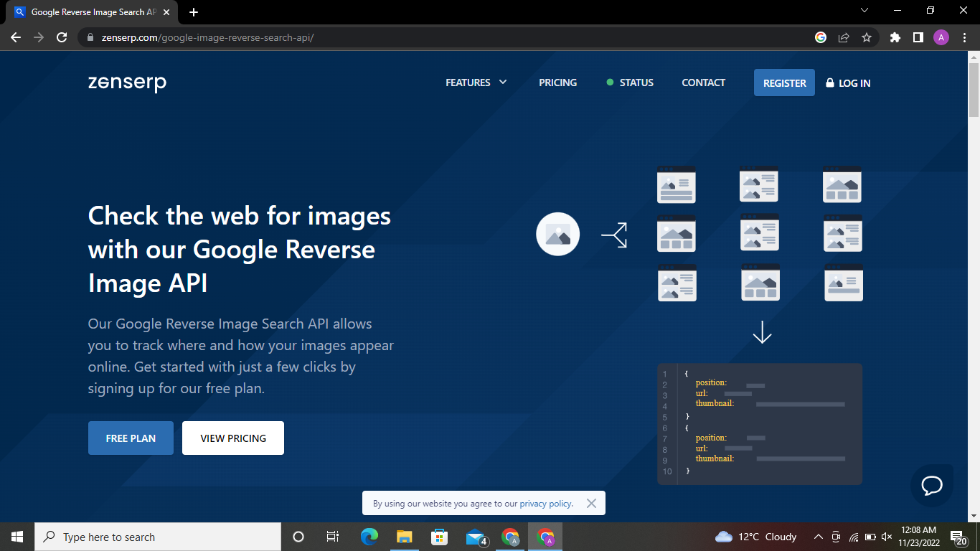Open File Explorer from taskbar
The image size is (980, 551).
point(405,537)
